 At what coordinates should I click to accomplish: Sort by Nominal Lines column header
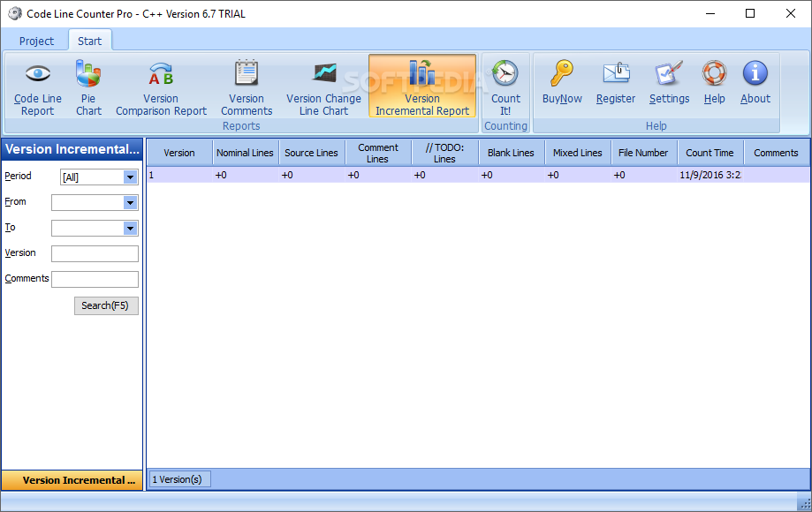point(245,153)
